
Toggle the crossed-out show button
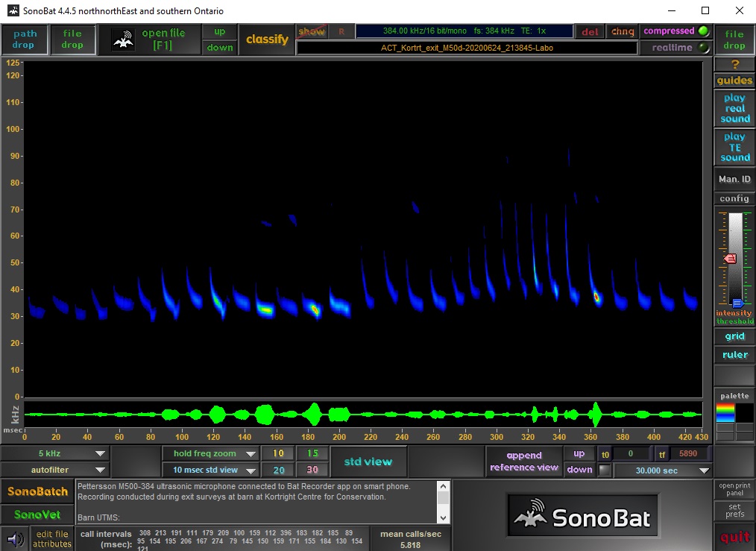pos(312,32)
